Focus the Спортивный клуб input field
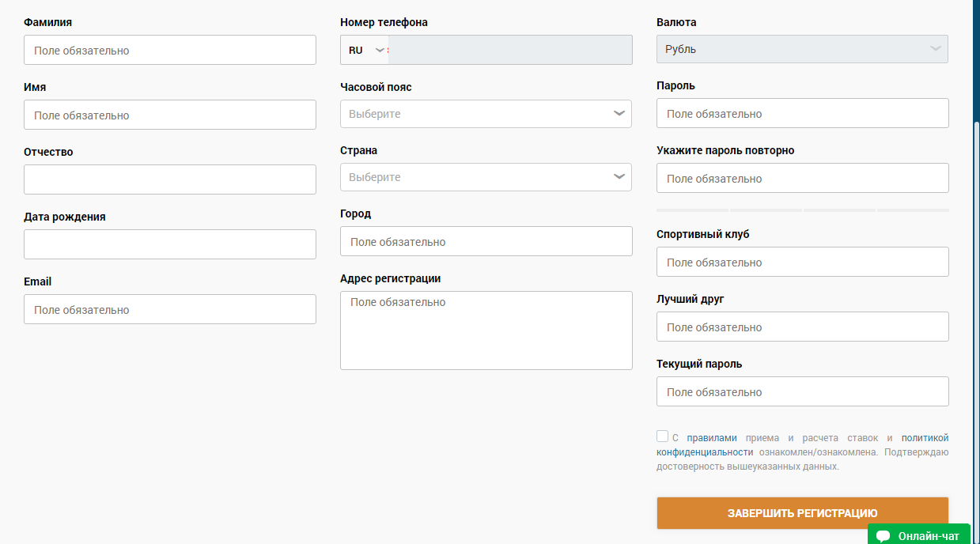 [803, 262]
